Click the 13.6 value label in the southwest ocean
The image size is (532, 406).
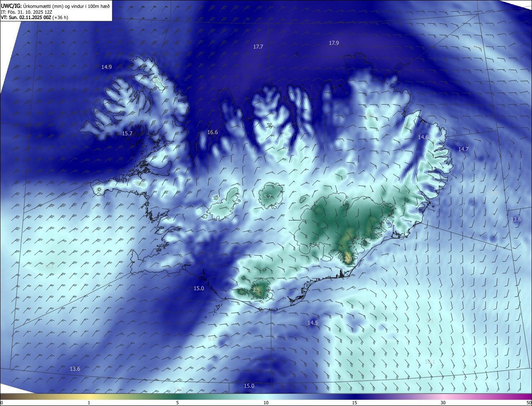click(75, 369)
